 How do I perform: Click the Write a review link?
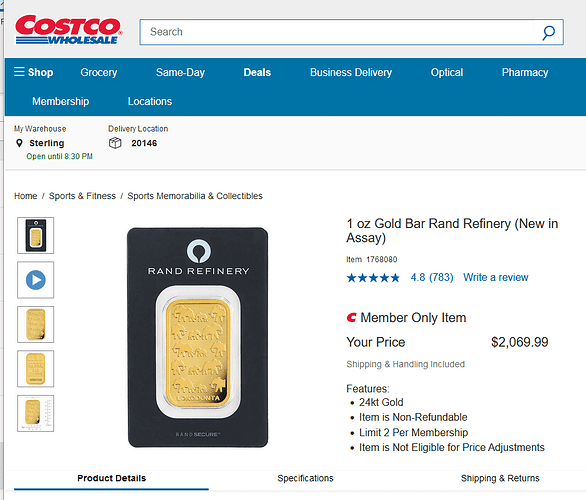496,277
